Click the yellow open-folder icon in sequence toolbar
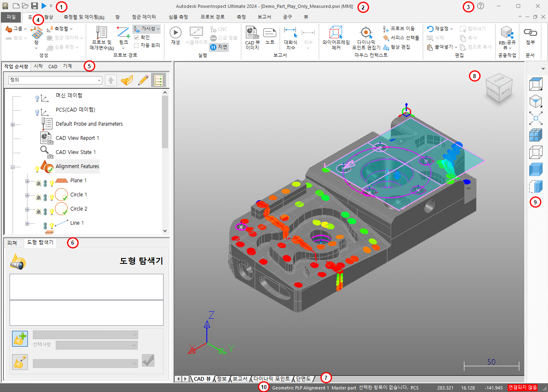Screen dimensions: 548x392 (127, 80)
